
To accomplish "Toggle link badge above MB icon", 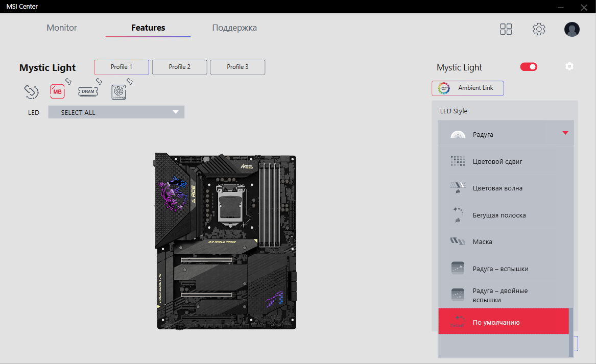I will pyautogui.click(x=68, y=81).
